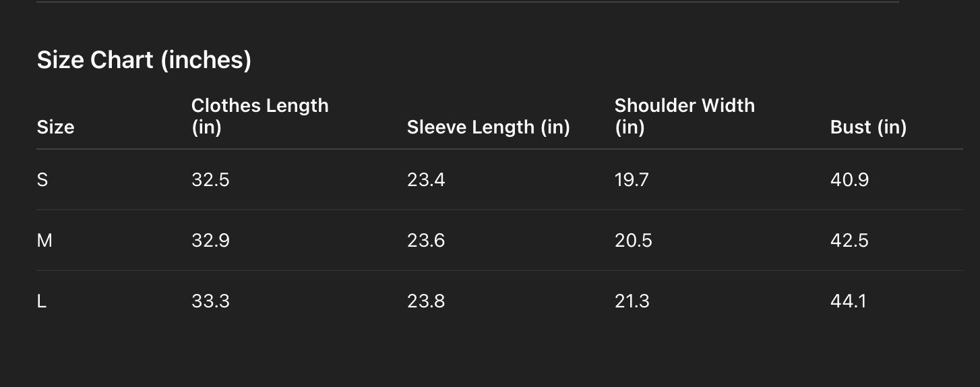Select the Size column header

point(55,127)
